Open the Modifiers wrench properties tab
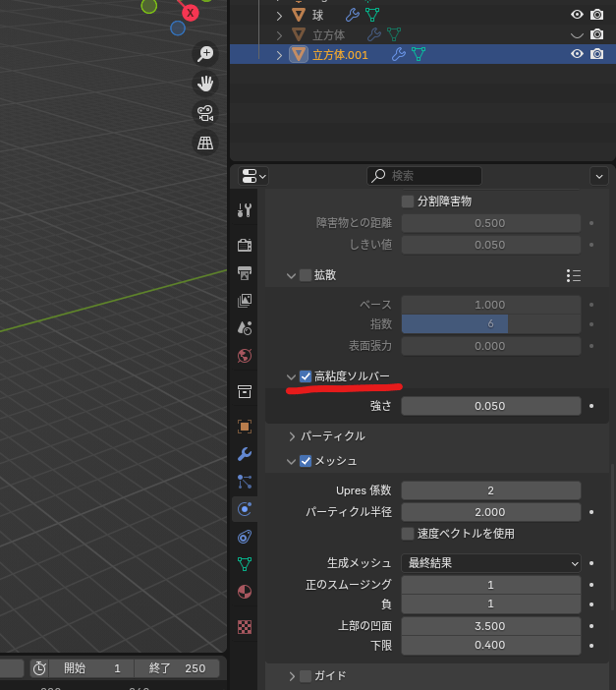This screenshot has height=690, width=616. [x=245, y=454]
